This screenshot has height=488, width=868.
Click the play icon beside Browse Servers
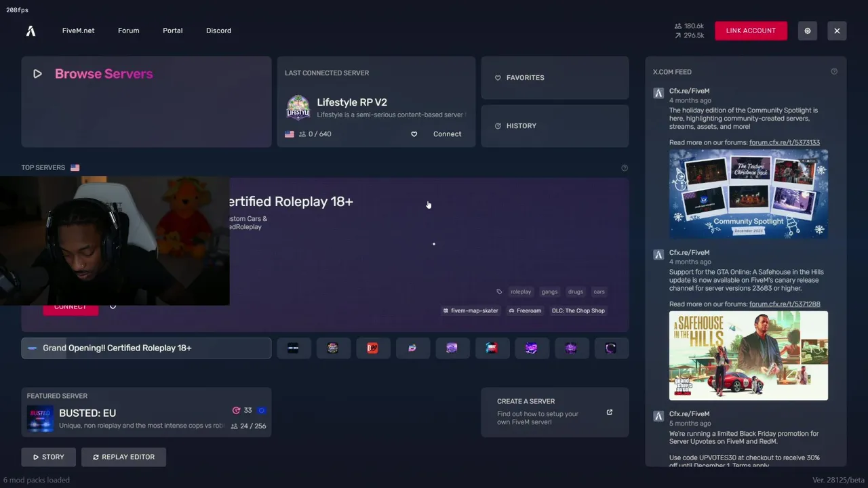click(x=37, y=74)
